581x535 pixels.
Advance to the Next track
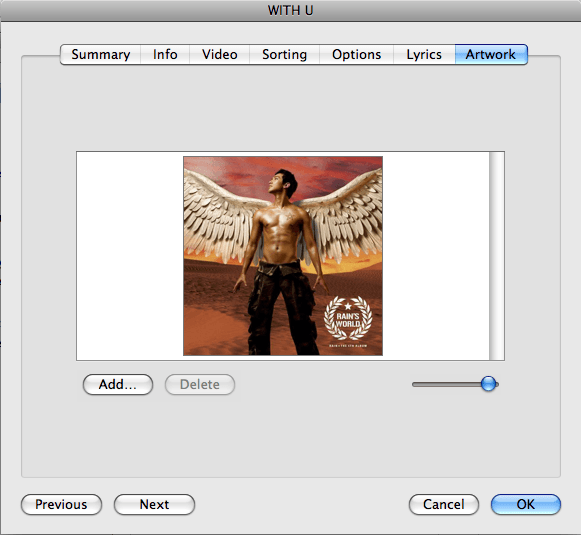(154, 504)
